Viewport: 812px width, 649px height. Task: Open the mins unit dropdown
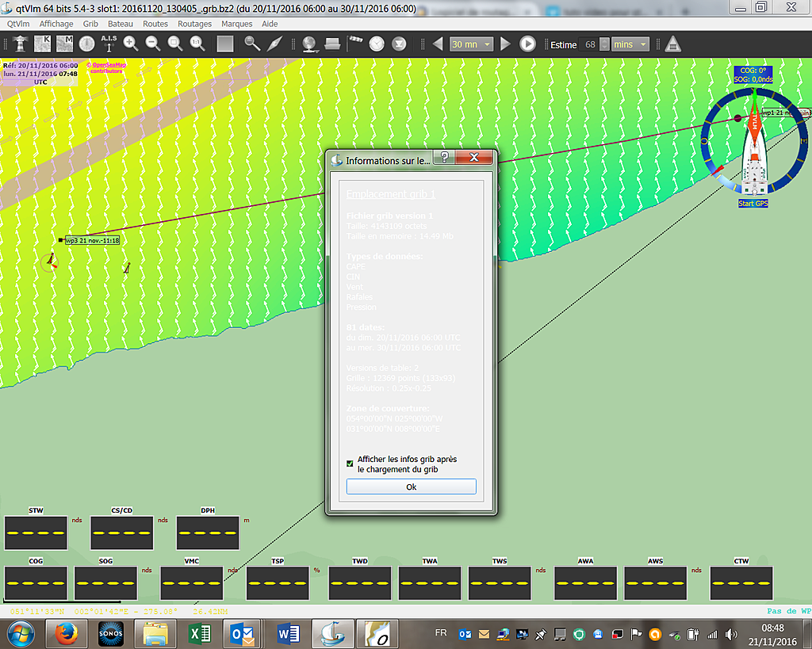tap(630, 44)
